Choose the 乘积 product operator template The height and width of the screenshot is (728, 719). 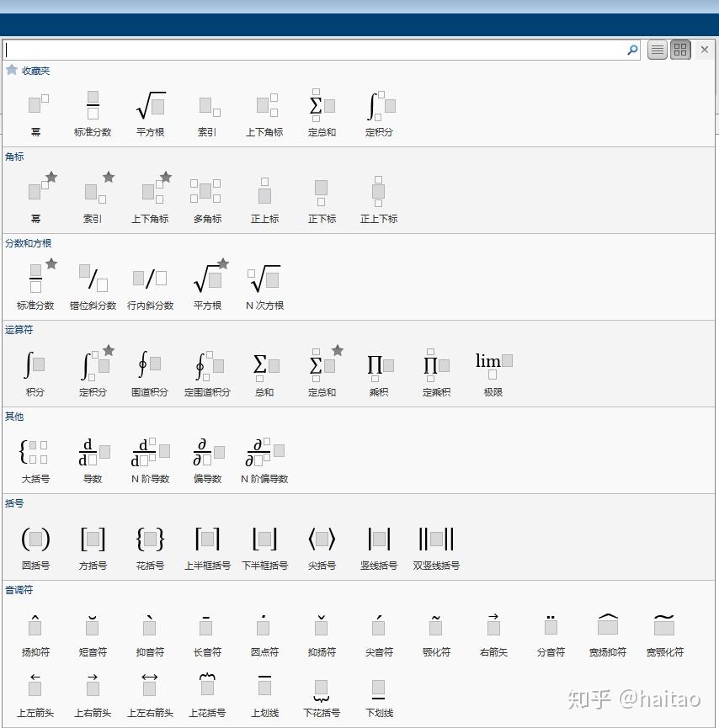pyautogui.click(x=379, y=366)
